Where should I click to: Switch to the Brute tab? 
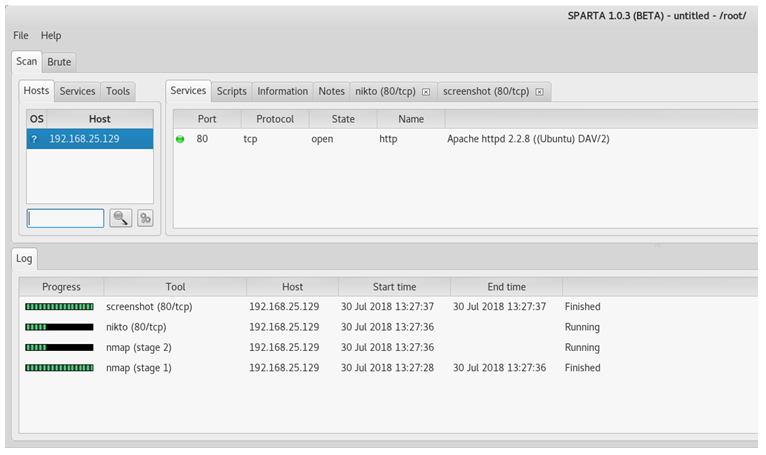pos(59,62)
